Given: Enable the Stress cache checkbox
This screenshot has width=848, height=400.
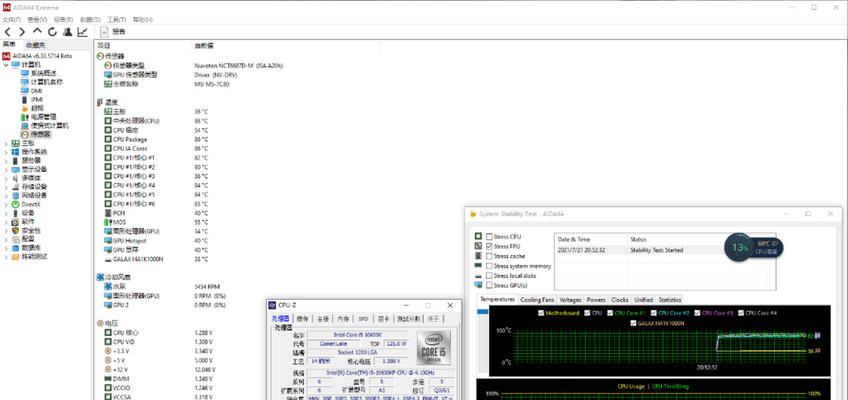Looking at the screenshot, I should tap(489, 256).
